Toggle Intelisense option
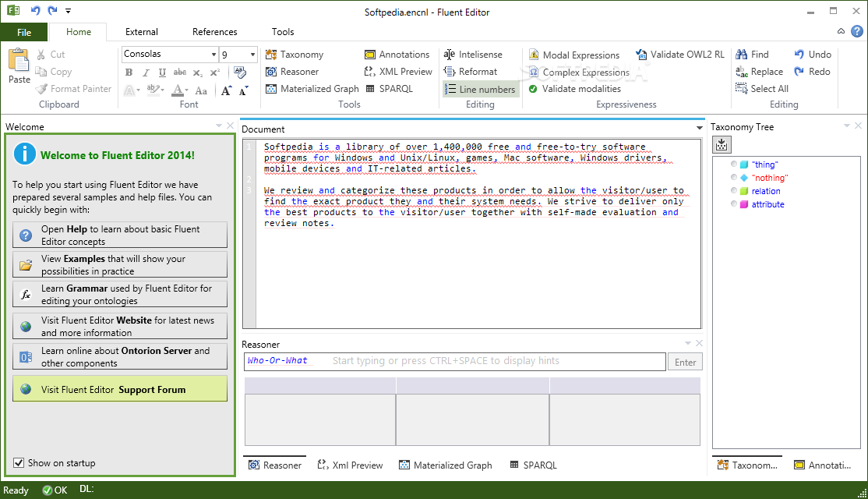 473,55
